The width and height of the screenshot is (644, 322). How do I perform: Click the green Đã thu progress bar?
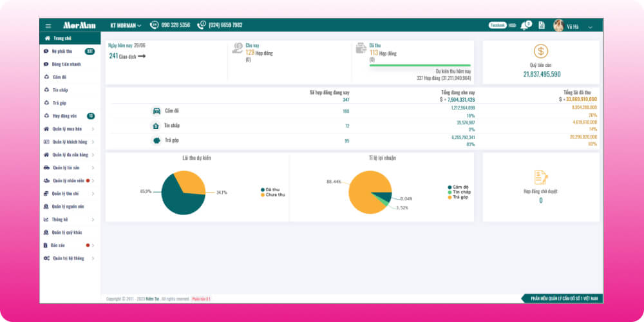(x=420, y=65)
